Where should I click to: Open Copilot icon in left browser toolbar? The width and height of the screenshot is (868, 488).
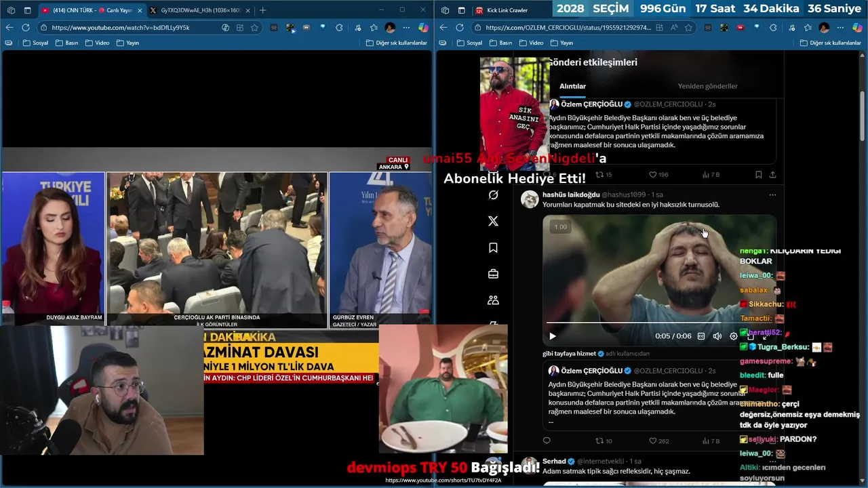point(423,28)
